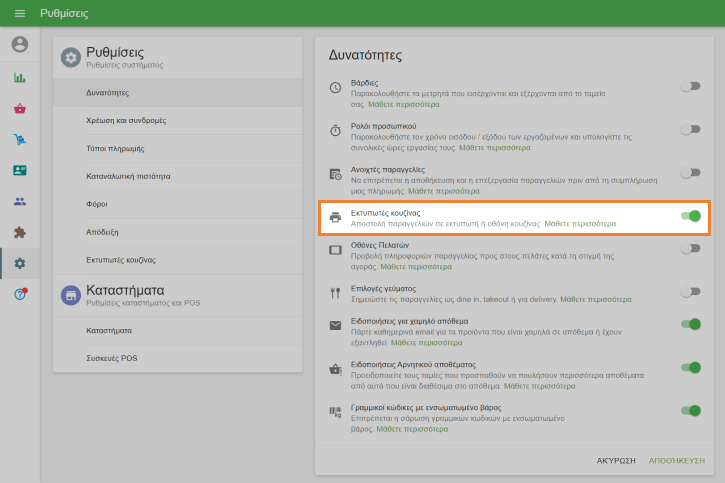Image resolution: width=725 pixels, height=483 pixels.
Task: Open the inventory trolley icon
Action: point(20,140)
